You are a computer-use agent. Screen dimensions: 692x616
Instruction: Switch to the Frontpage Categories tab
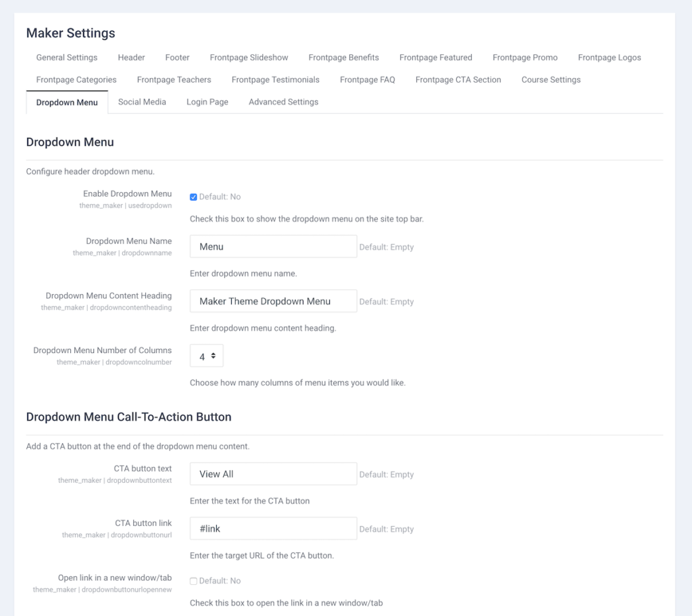[76, 79]
